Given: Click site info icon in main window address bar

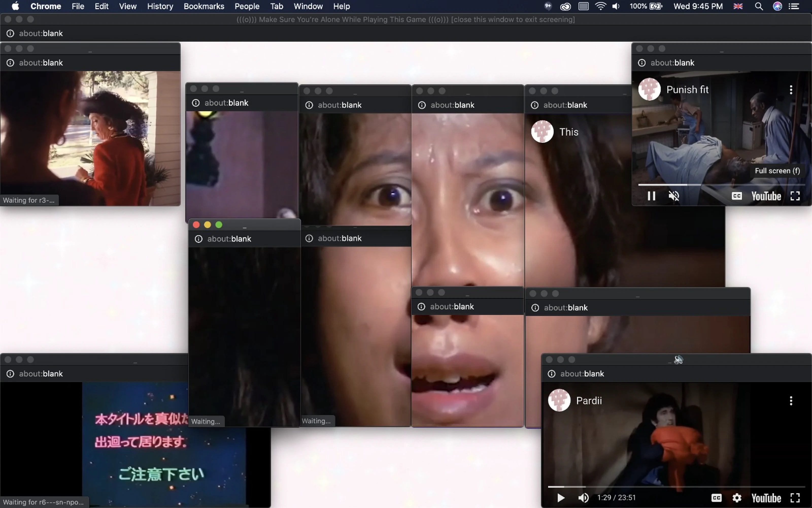Looking at the screenshot, I should 10,33.
